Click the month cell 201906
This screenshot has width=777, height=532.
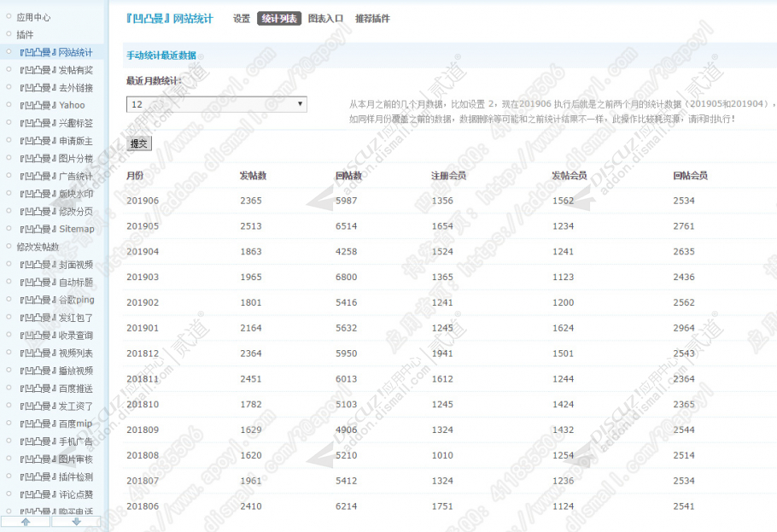click(x=143, y=201)
